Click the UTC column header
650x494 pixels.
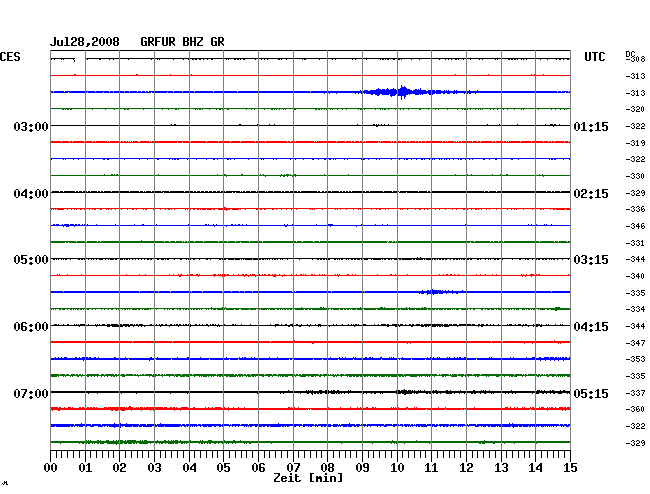[594, 57]
